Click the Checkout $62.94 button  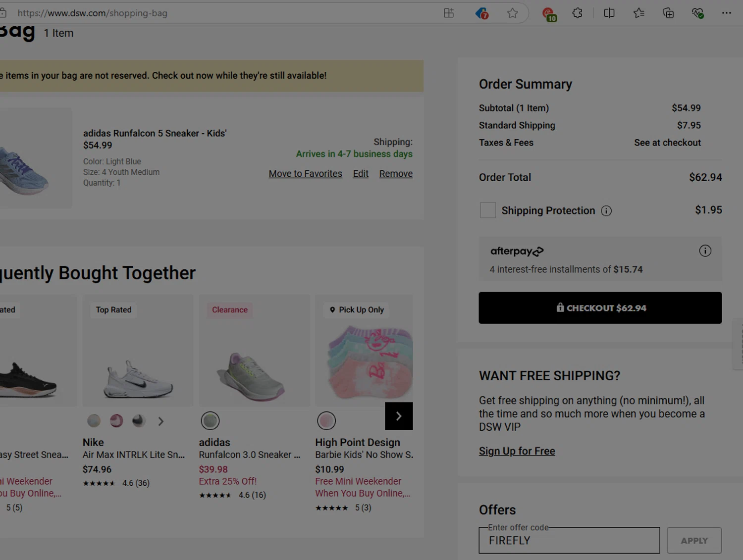tap(600, 308)
